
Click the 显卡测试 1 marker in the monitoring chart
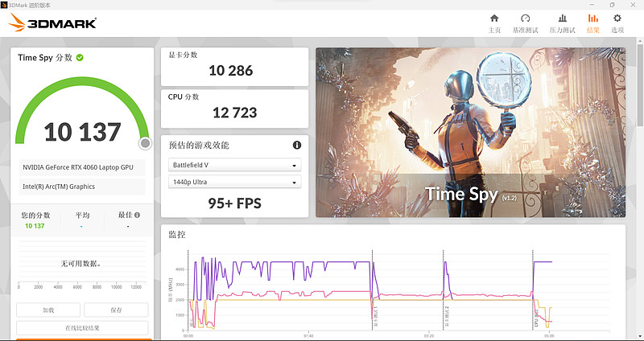(375, 316)
